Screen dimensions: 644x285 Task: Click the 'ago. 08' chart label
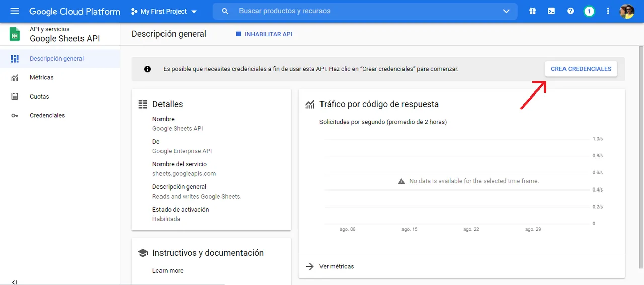point(348,229)
